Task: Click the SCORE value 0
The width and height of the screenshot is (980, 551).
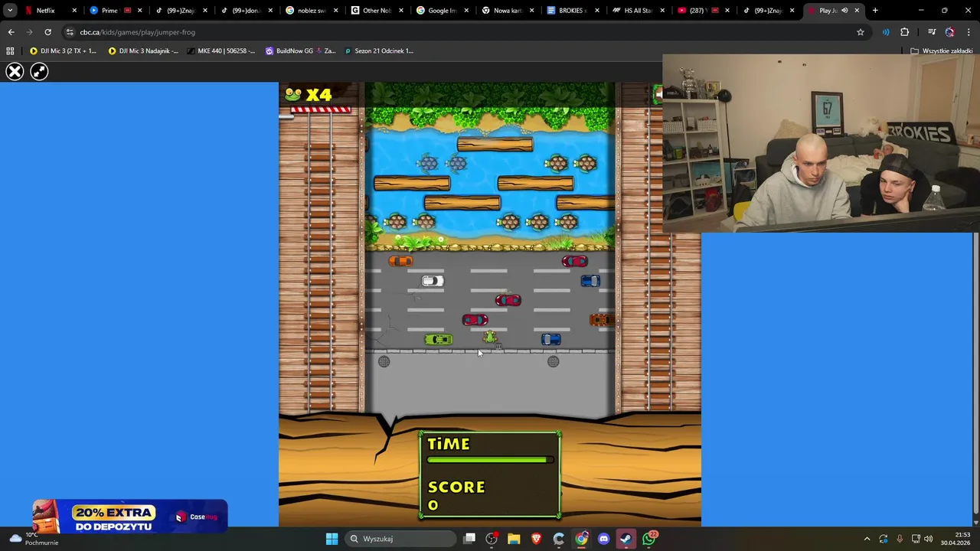Action: point(433,505)
